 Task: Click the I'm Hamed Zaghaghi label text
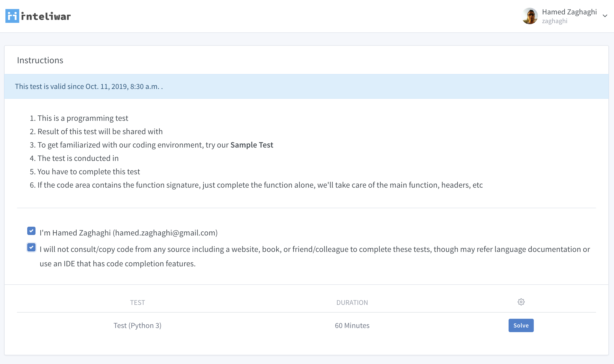tap(129, 233)
